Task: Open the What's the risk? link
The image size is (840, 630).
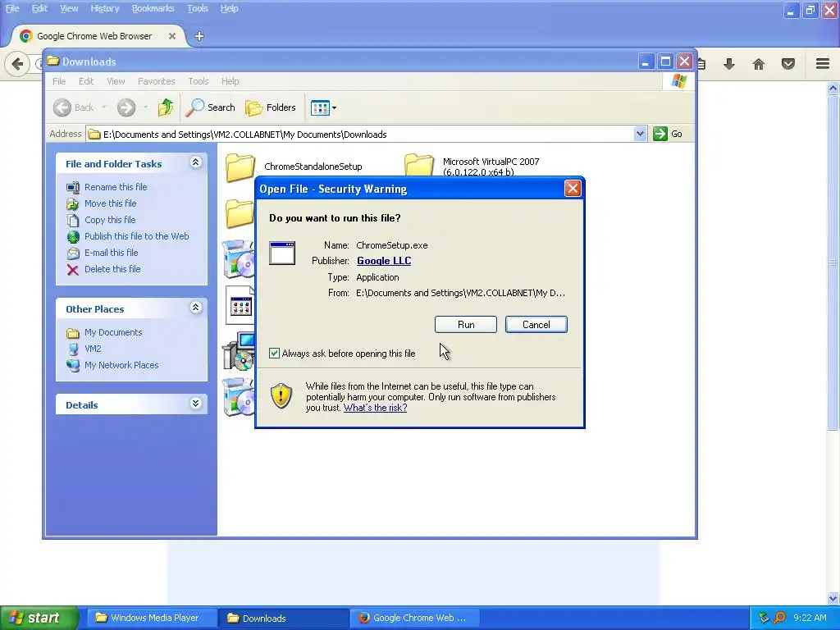Action: tap(375, 408)
